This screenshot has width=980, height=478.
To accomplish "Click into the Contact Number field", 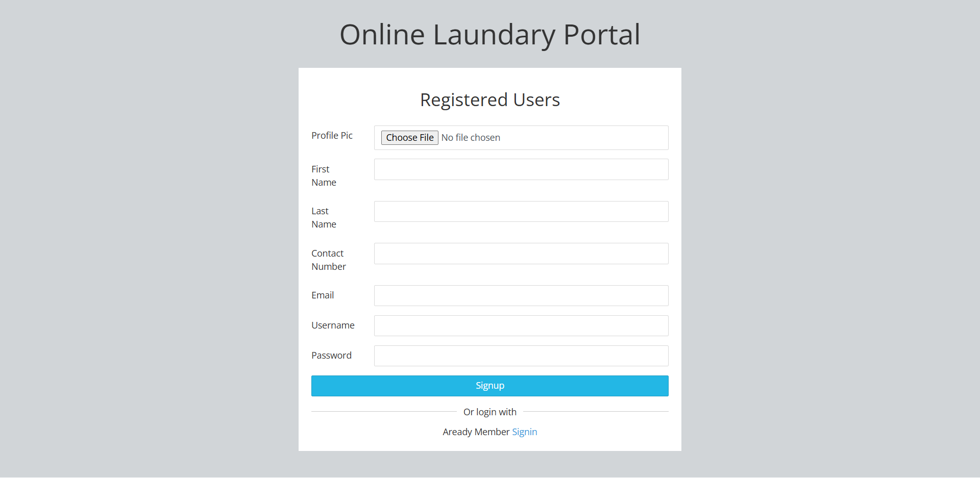I will pos(521,254).
